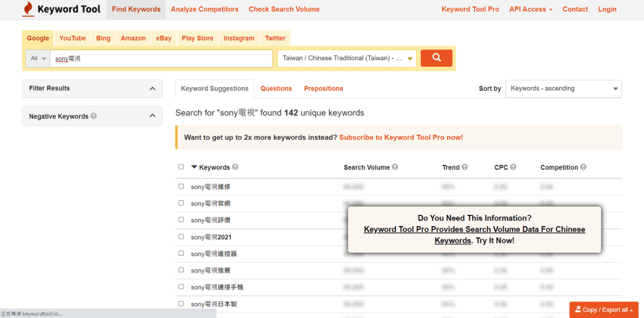Viewport: 644px width, 318px height.
Task: Click help icon beside Search Volume header
Action: [x=395, y=167]
